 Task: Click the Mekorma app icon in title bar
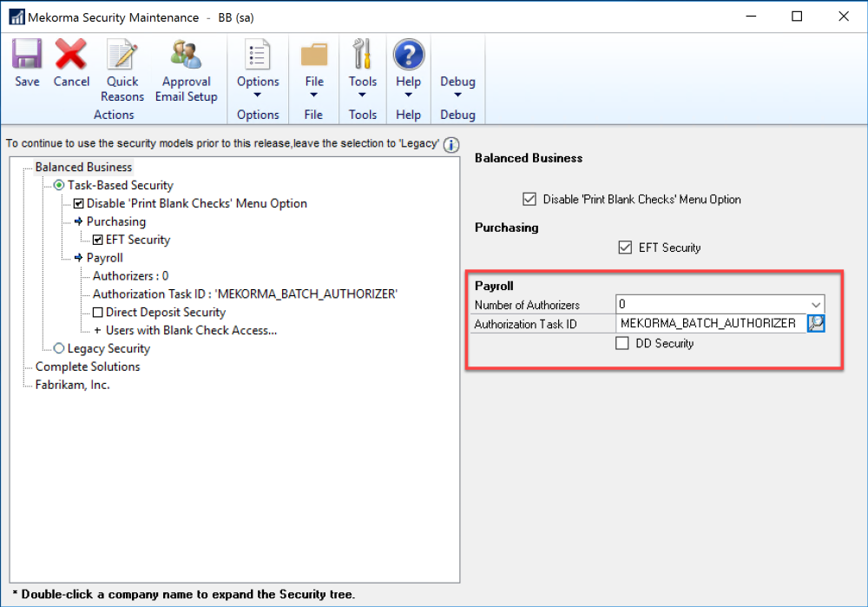tap(16, 17)
